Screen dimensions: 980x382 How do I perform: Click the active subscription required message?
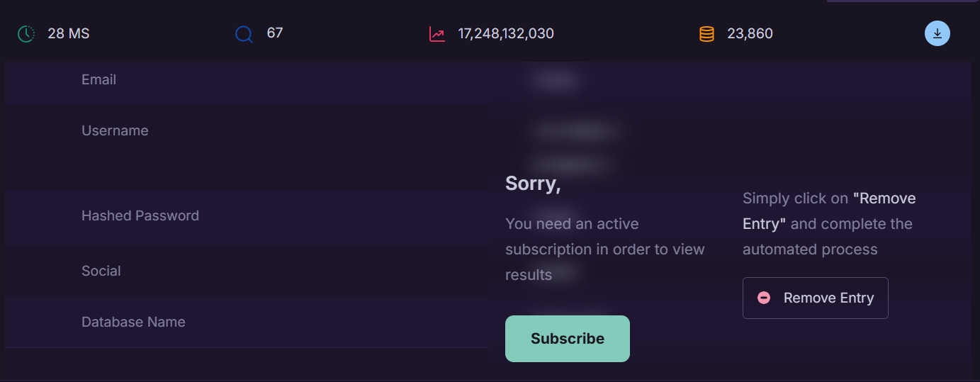pyautogui.click(x=604, y=249)
